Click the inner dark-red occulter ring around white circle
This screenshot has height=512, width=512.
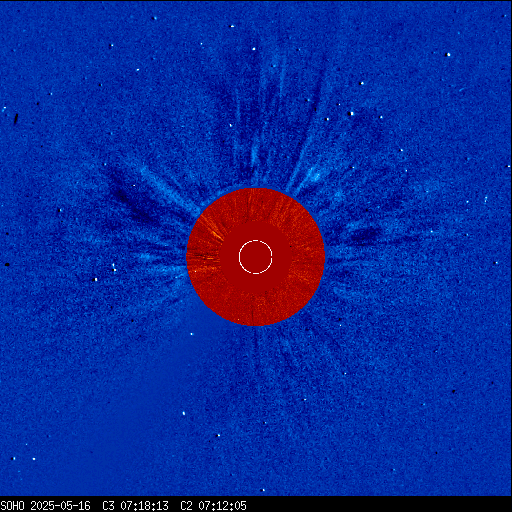pos(256,257)
